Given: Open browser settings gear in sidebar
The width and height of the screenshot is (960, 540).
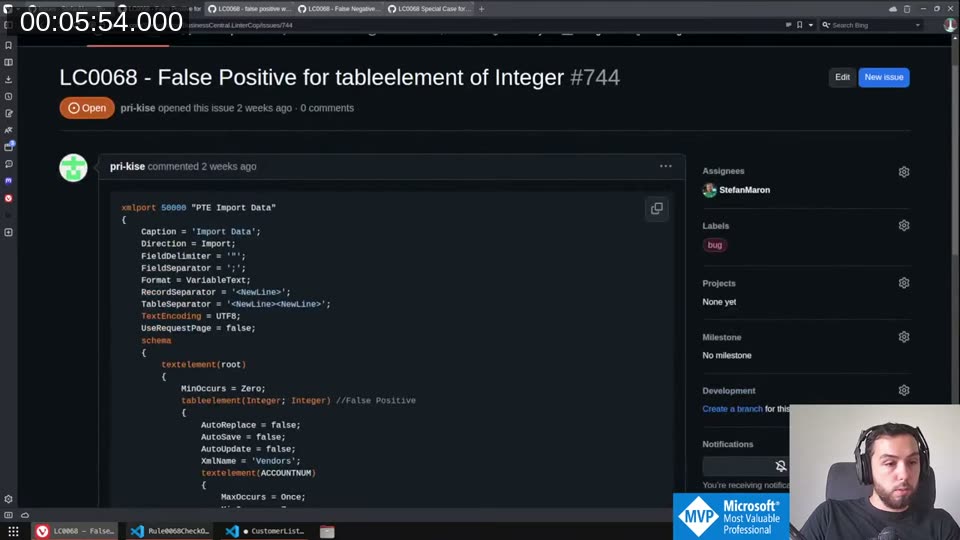Looking at the screenshot, I should (9, 500).
